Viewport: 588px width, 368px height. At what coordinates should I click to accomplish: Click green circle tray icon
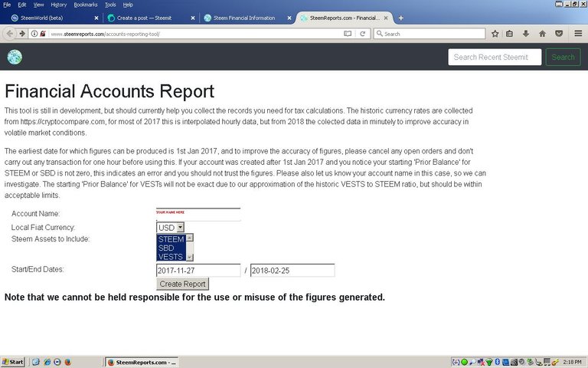(464, 362)
